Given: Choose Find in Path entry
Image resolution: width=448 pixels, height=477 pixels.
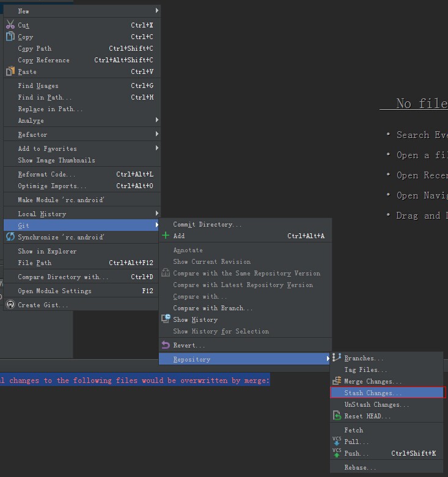Looking at the screenshot, I should coord(82,97).
